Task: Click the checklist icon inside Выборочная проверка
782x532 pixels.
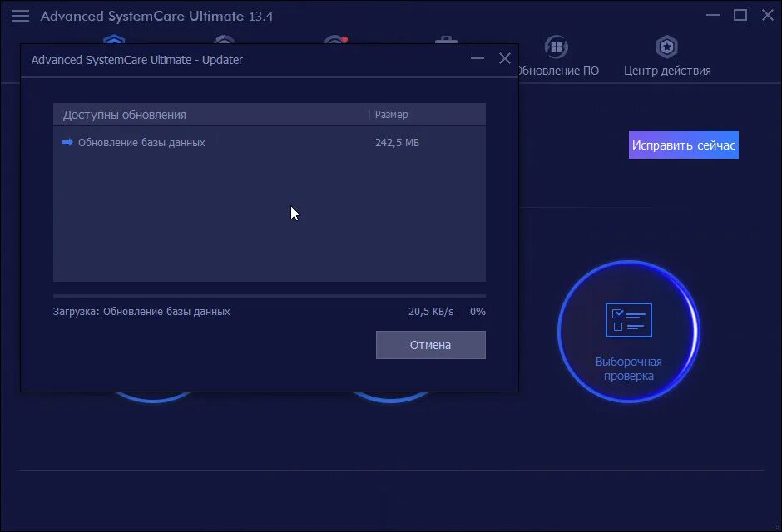Action: pos(628,320)
